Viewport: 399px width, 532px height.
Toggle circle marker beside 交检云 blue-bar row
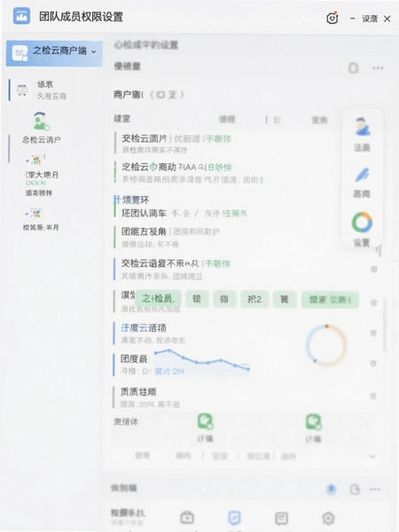point(374,269)
